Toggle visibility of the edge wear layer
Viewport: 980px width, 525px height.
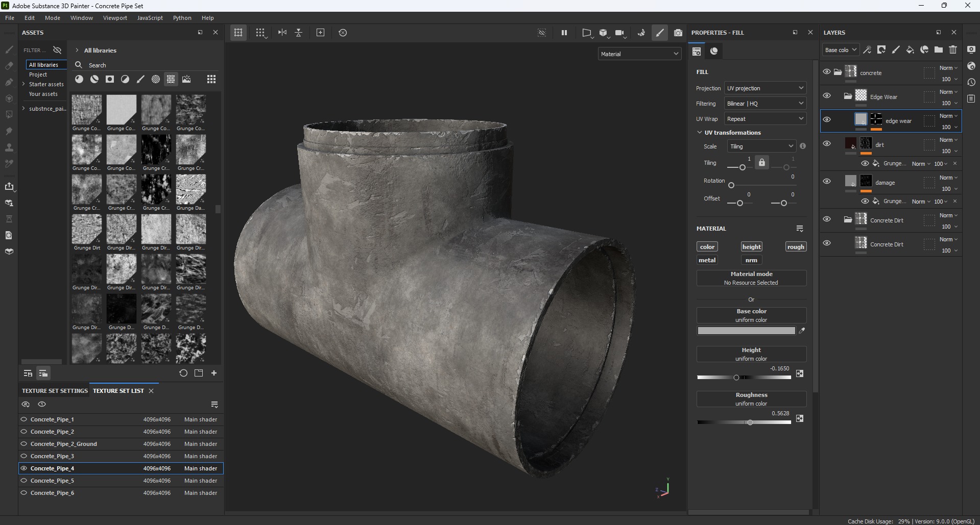click(827, 120)
